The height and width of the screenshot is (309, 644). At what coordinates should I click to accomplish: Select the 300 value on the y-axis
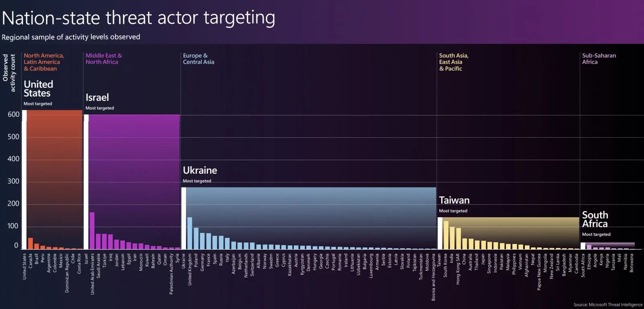coord(14,181)
